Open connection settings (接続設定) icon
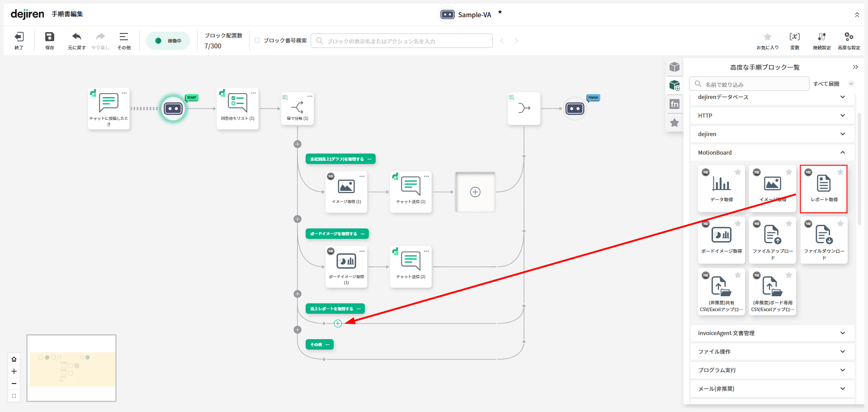 tap(821, 37)
